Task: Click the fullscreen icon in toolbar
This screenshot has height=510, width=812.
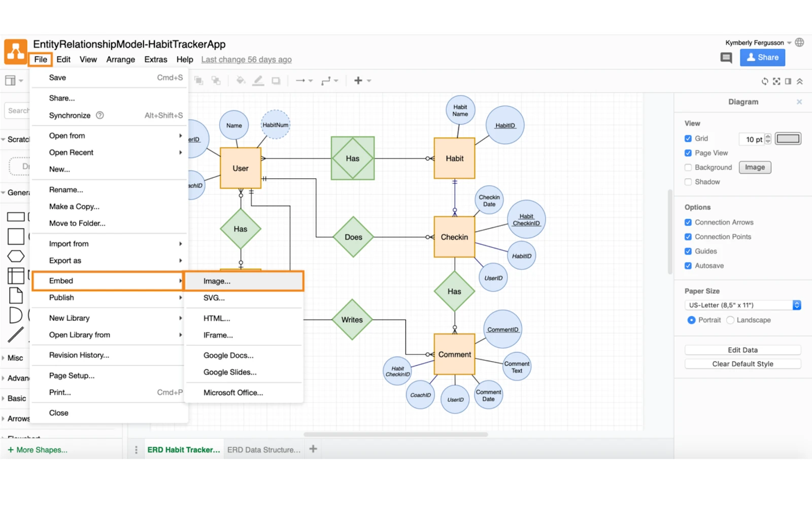Action: [776, 81]
